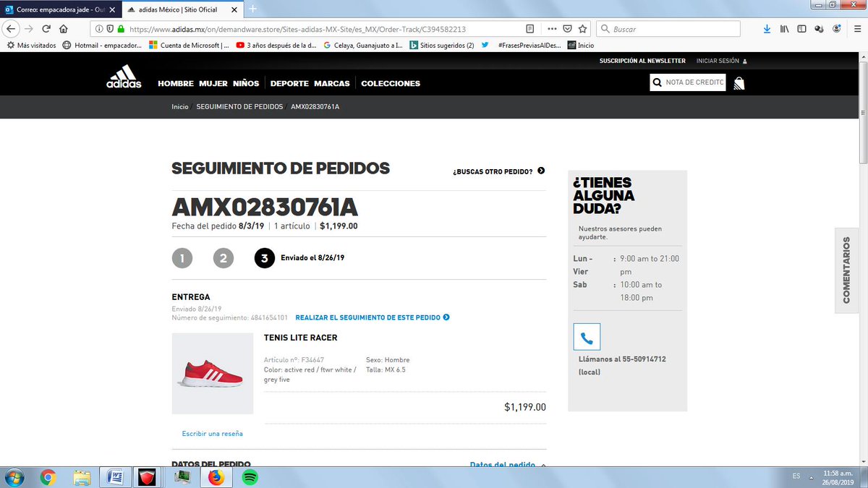Open Hotmail bookmark in bookmarks bar

[103, 45]
